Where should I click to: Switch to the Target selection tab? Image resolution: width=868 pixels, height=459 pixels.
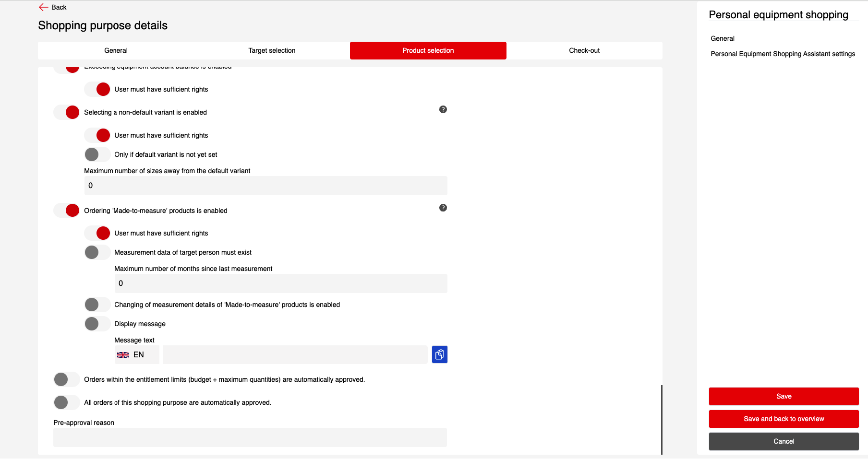click(272, 50)
